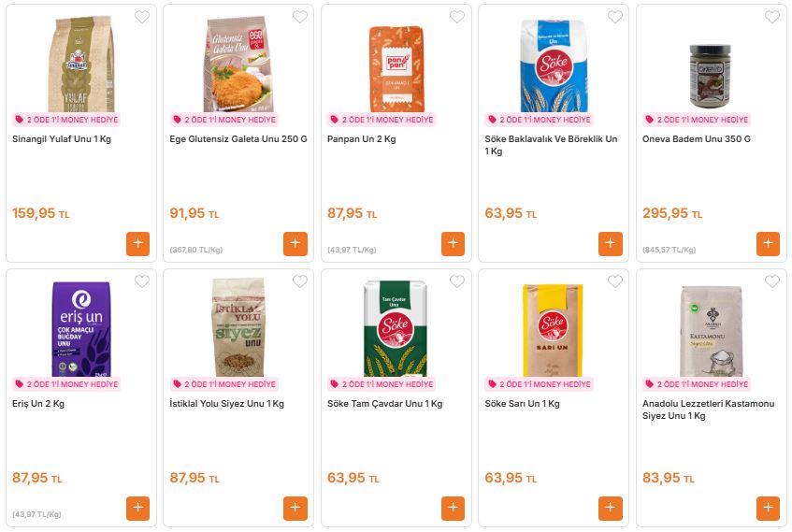This screenshot has height=532, width=792.
Task: Open İstiklal Yolu Siyez Unu 1 Kg link
Action: [x=227, y=404]
